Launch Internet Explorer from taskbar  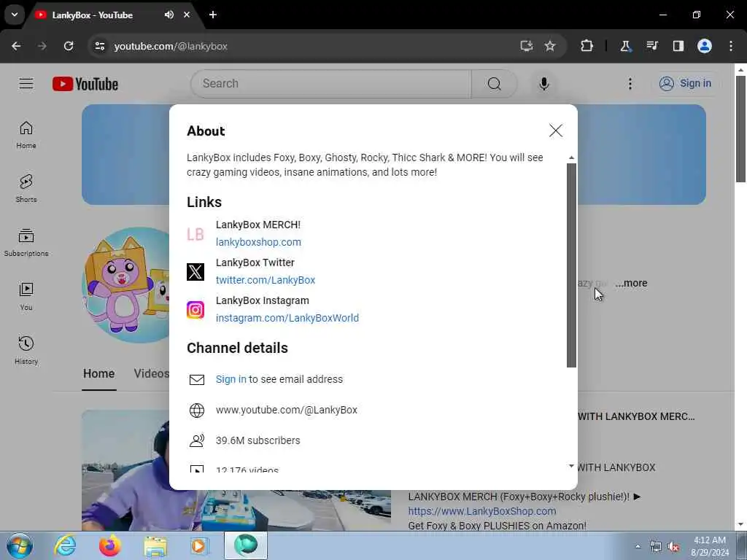65,545
